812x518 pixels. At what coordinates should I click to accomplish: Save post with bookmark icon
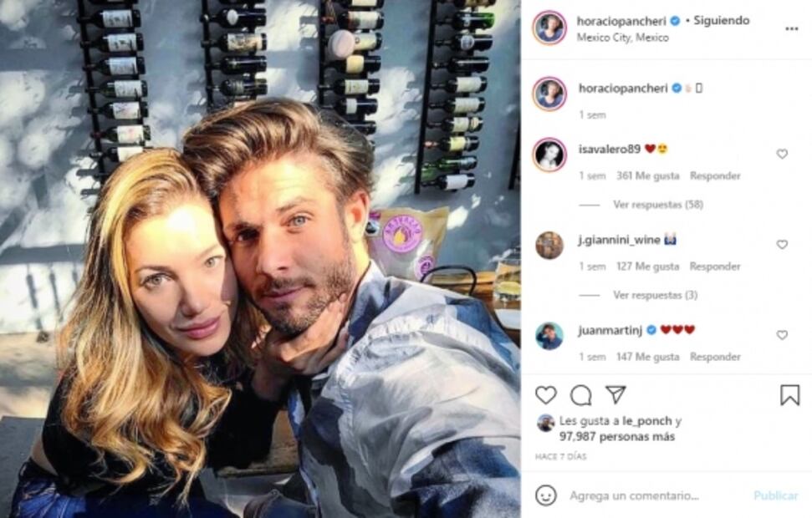[x=789, y=395]
